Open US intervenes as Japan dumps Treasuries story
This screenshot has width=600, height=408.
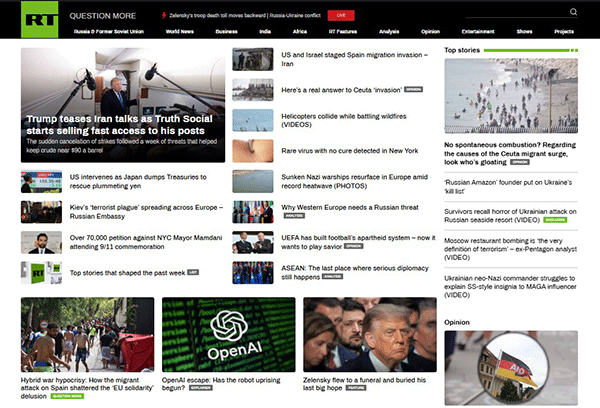click(x=138, y=181)
